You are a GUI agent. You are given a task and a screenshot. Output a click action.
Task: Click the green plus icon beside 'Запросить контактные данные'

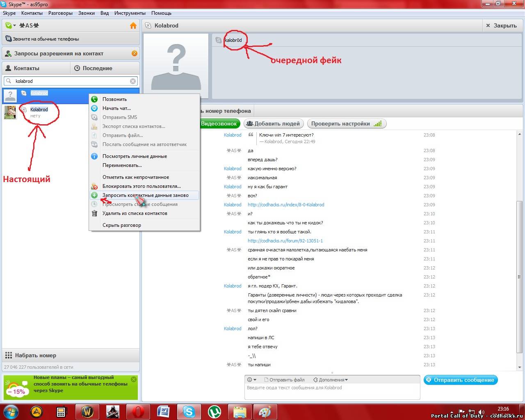(x=94, y=195)
